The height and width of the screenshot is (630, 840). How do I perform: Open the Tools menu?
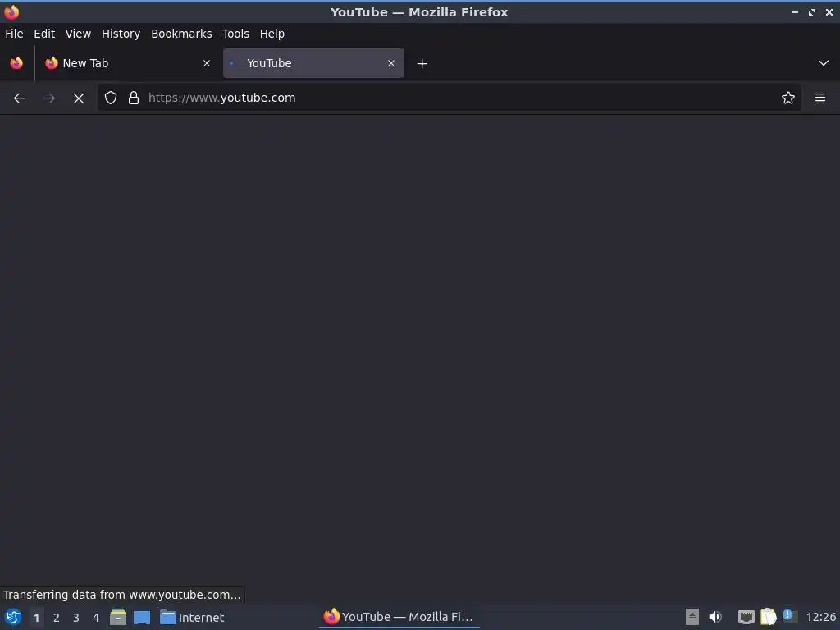click(235, 34)
